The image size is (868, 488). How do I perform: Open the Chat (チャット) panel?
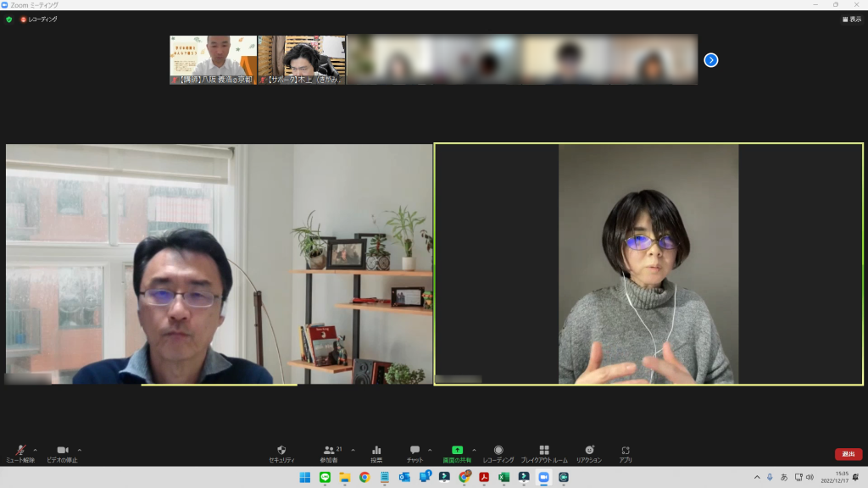[415, 453]
